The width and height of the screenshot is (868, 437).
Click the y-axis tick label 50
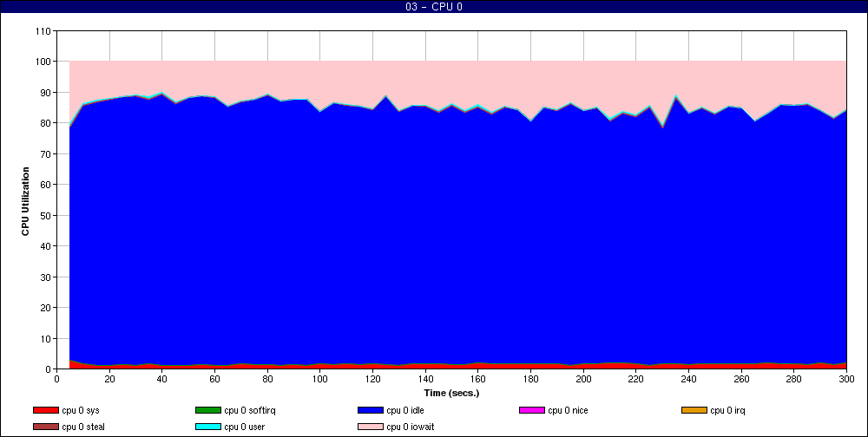click(46, 215)
